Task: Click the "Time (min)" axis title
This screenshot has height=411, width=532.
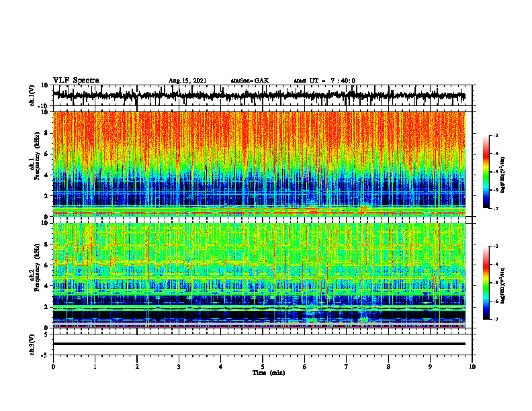Action: [269, 373]
